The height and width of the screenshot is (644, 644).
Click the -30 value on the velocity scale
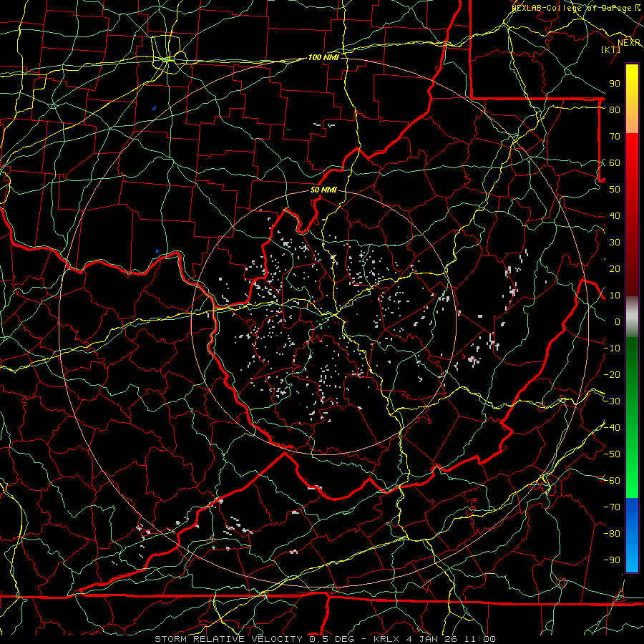click(612, 401)
